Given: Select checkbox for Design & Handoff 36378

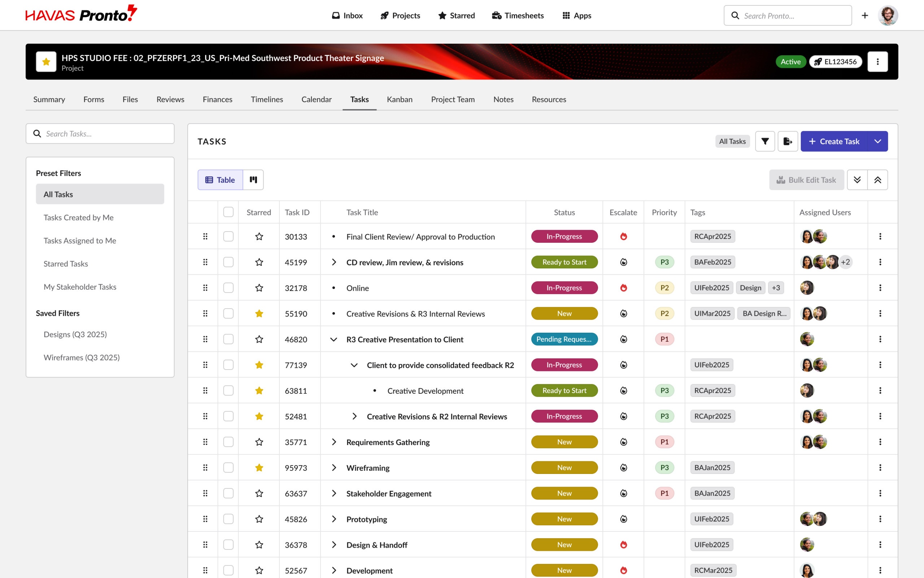Looking at the screenshot, I should click(228, 545).
